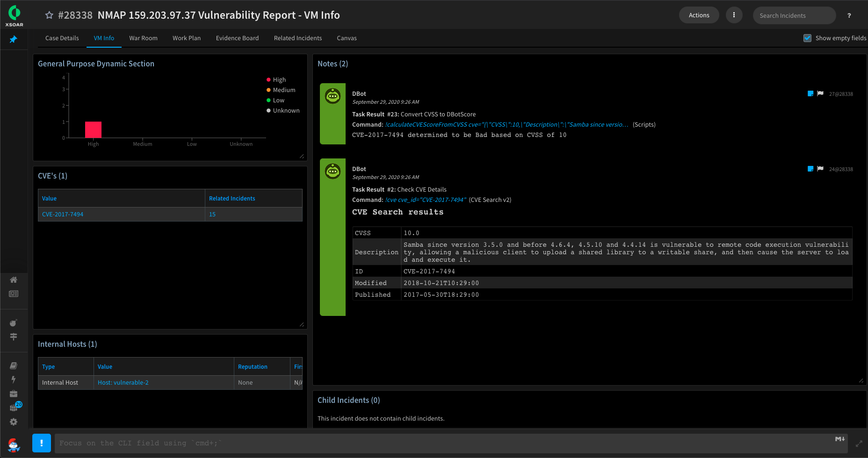
Task: Open the lightning bolt automation icon
Action: pos(14,379)
